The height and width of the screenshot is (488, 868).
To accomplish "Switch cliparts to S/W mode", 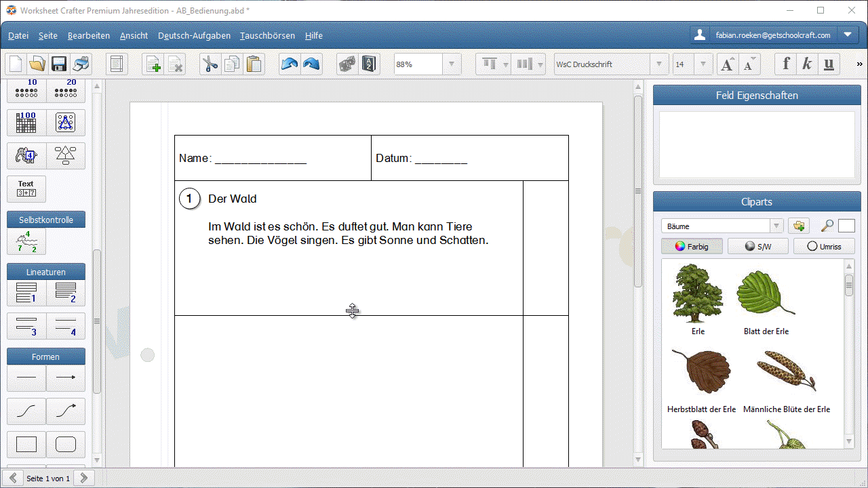I will [x=757, y=247].
